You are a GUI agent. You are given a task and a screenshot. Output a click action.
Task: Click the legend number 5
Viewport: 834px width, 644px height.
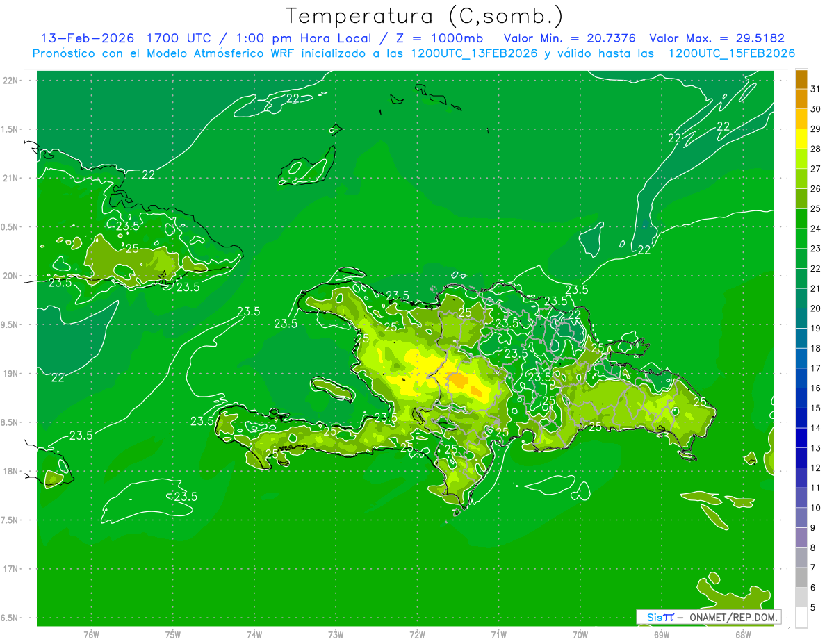[813, 608]
